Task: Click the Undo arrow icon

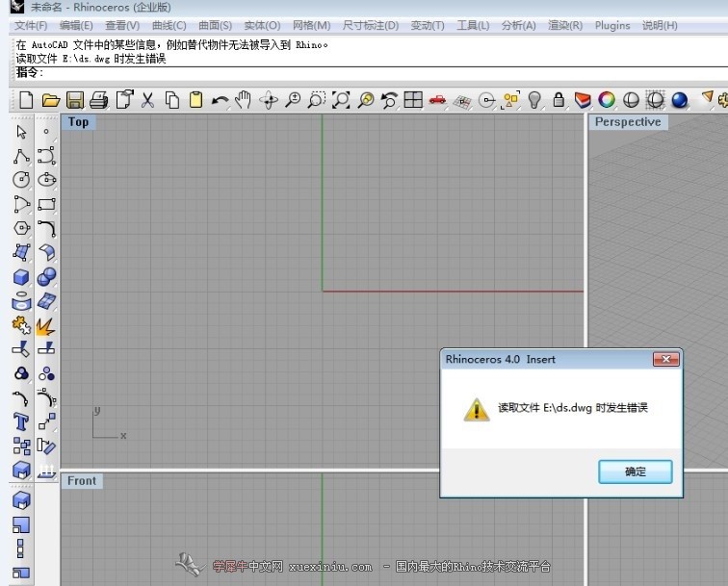Action: click(220, 100)
